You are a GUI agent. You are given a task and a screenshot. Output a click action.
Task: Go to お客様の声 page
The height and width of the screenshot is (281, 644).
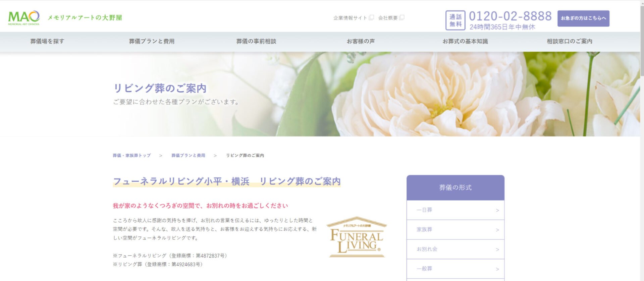click(361, 41)
